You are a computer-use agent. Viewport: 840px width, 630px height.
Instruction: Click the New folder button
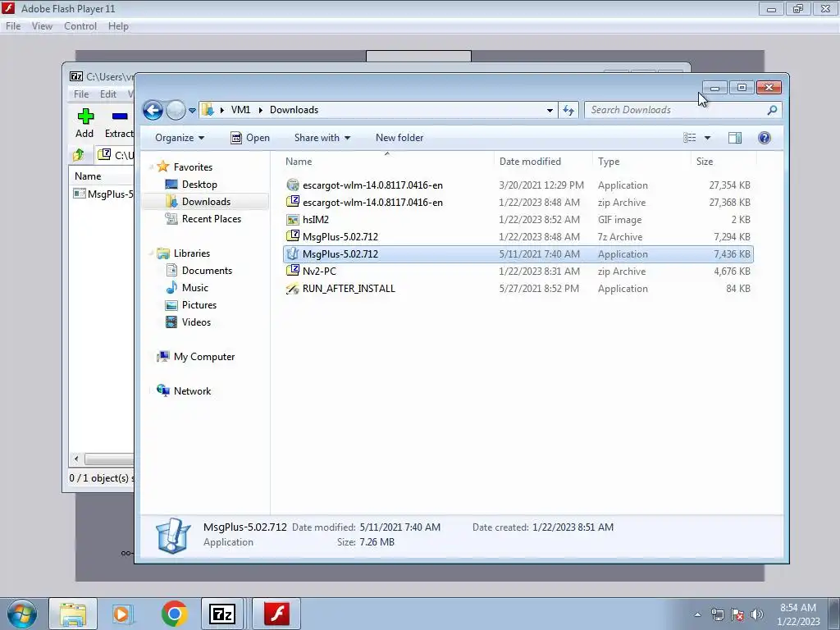click(399, 138)
